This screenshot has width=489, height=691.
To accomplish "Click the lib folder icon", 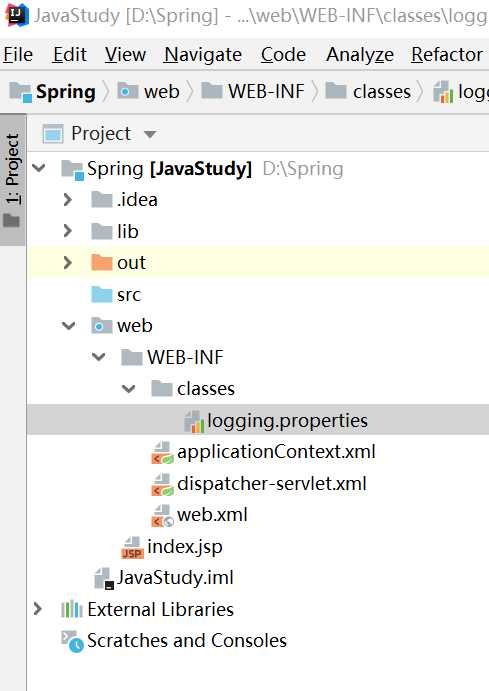I will click(x=102, y=231).
